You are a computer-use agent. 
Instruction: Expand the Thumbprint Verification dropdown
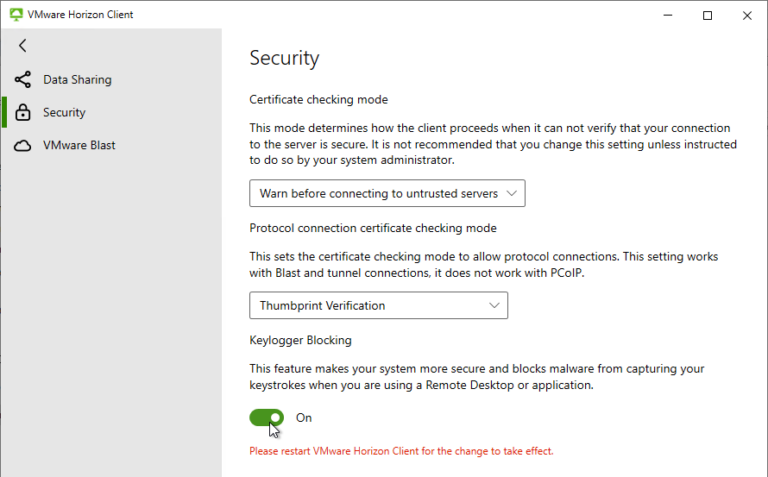378,305
